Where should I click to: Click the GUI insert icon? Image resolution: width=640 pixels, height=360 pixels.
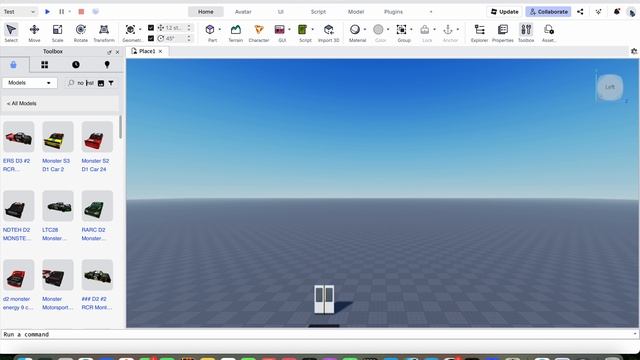click(x=280, y=29)
